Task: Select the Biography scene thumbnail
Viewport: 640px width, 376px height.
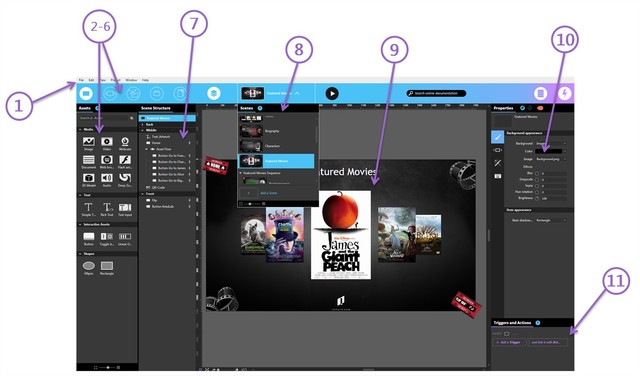Action: [x=251, y=131]
